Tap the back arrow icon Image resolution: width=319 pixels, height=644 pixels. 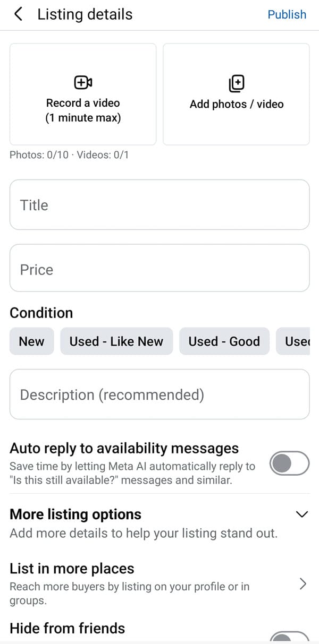[19, 14]
